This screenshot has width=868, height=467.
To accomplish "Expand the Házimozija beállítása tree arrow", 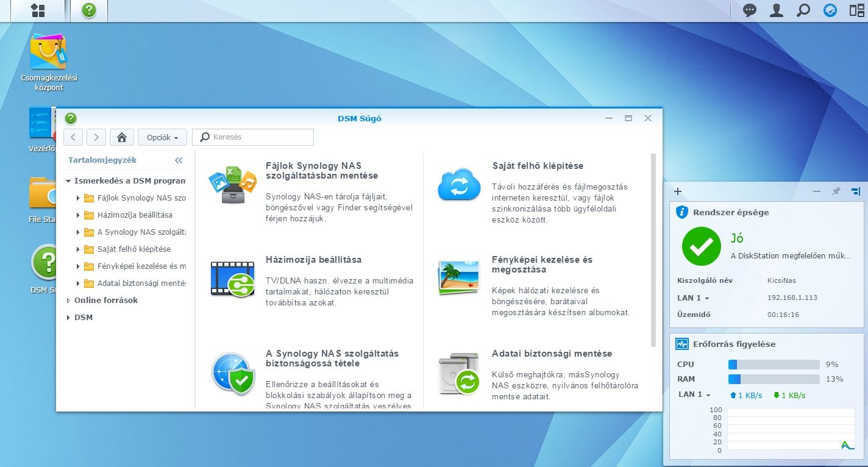I will [78, 215].
